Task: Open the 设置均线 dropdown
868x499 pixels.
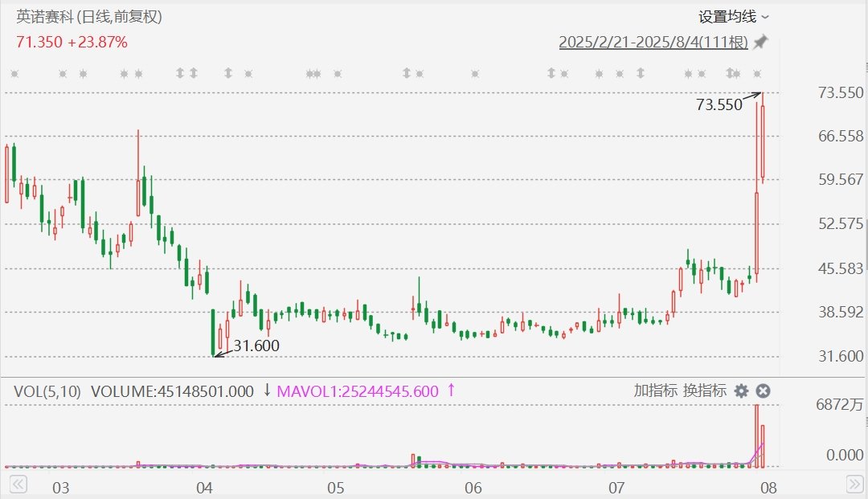Action: coord(734,17)
